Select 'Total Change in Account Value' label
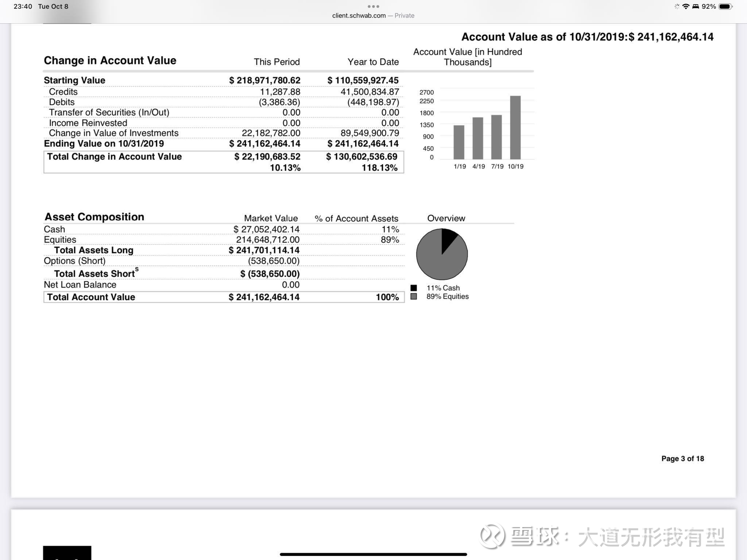 114,157
